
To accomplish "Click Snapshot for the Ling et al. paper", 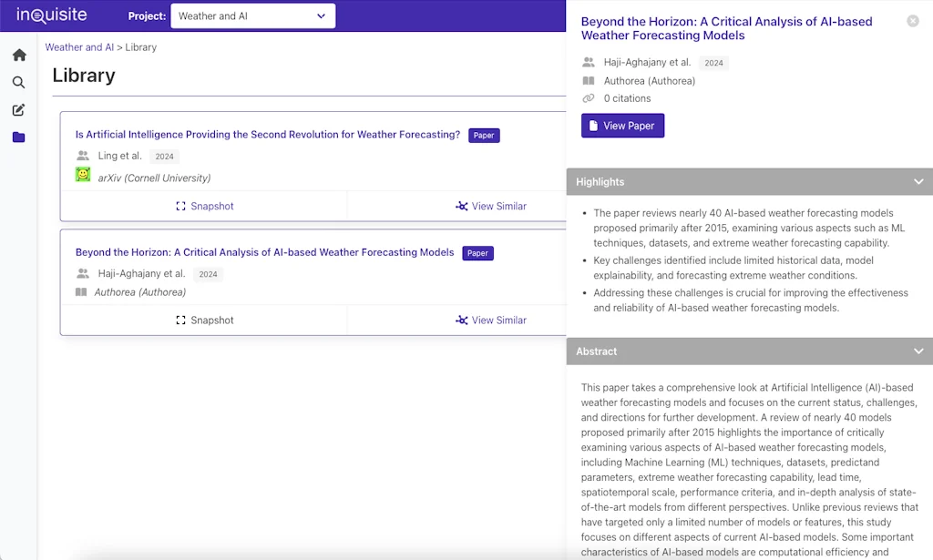I will [x=204, y=207].
